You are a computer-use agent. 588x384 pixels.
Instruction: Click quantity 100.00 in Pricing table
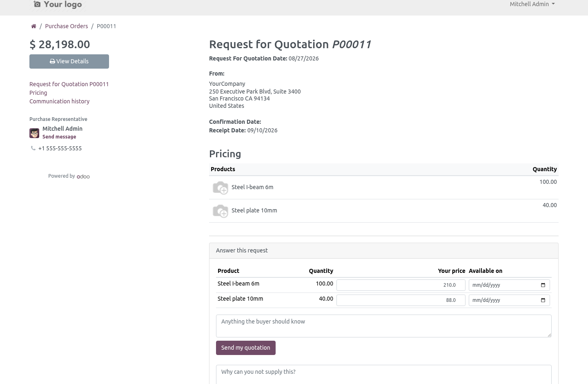pyautogui.click(x=548, y=182)
